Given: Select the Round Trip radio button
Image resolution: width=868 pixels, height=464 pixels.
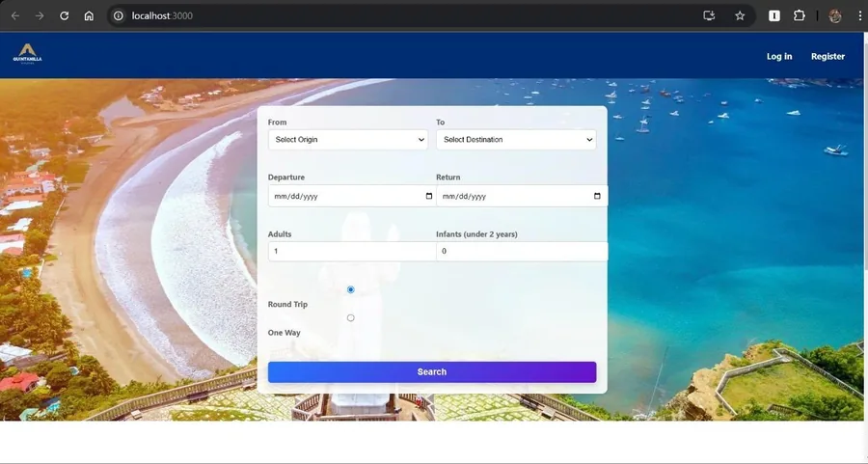Looking at the screenshot, I should [x=350, y=289].
